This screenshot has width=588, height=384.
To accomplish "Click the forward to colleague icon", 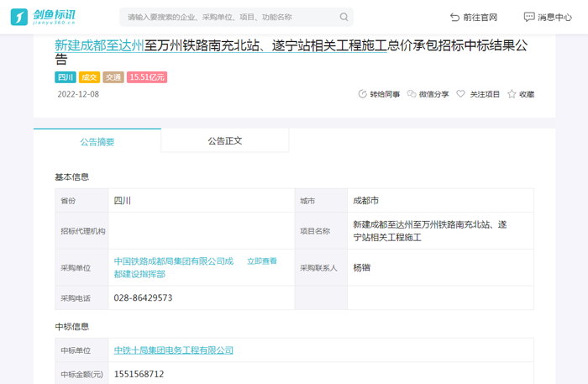I will tap(363, 94).
